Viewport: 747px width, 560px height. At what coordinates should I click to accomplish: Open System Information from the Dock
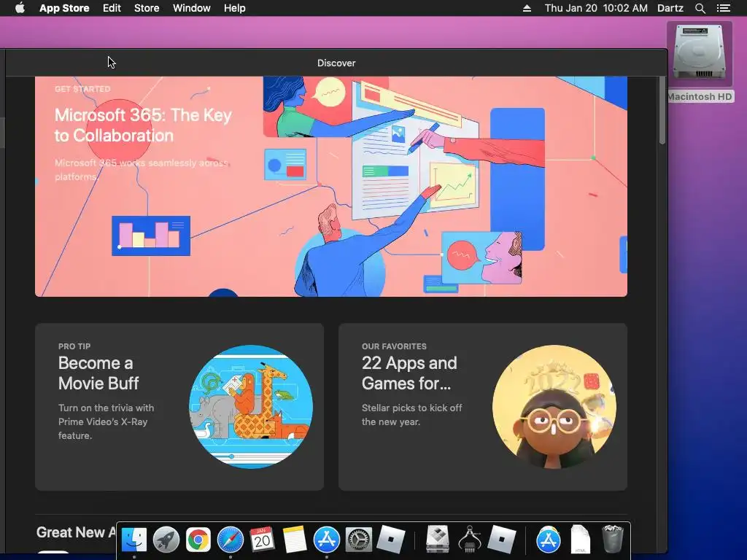pyautogui.click(x=470, y=540)
